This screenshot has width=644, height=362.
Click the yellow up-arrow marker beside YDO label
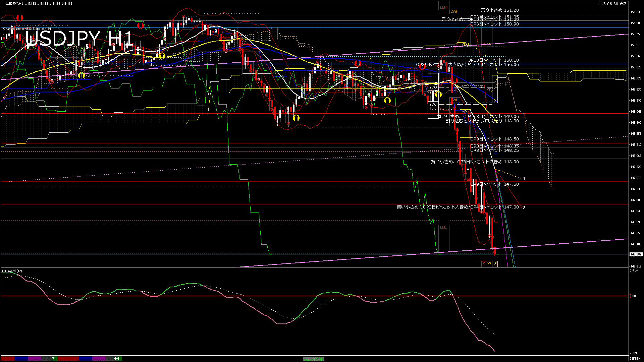coord(438,94)
